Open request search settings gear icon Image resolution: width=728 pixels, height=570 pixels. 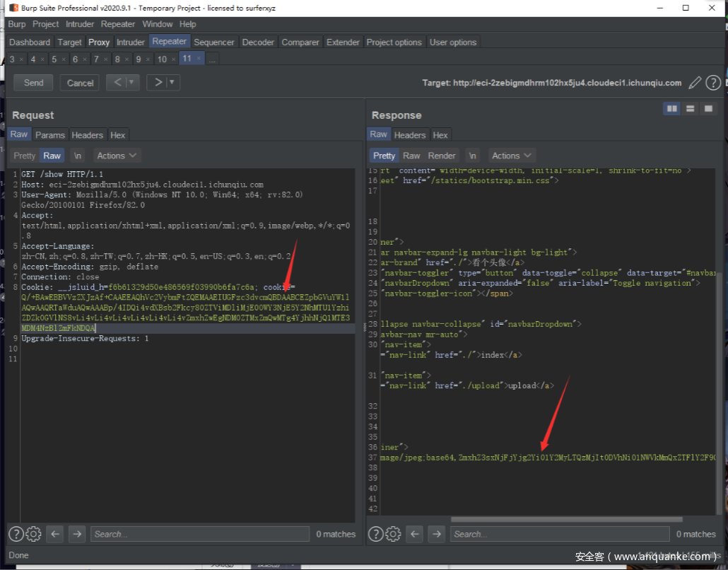pos(33,534)
